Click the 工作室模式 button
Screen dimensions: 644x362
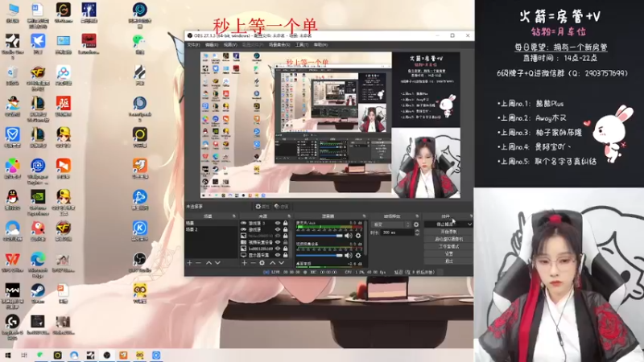(x=448, y=246)
